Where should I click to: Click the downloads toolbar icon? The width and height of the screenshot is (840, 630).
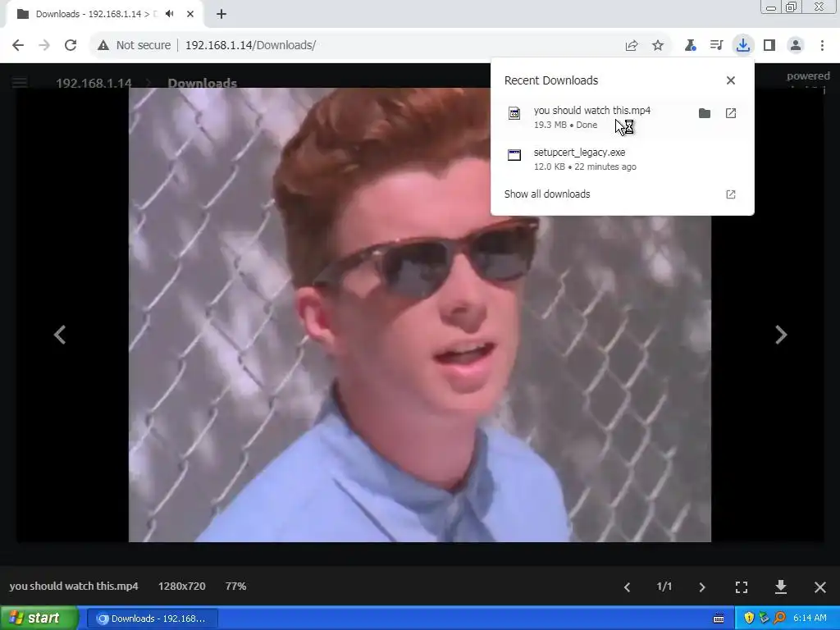pos(742,45)
